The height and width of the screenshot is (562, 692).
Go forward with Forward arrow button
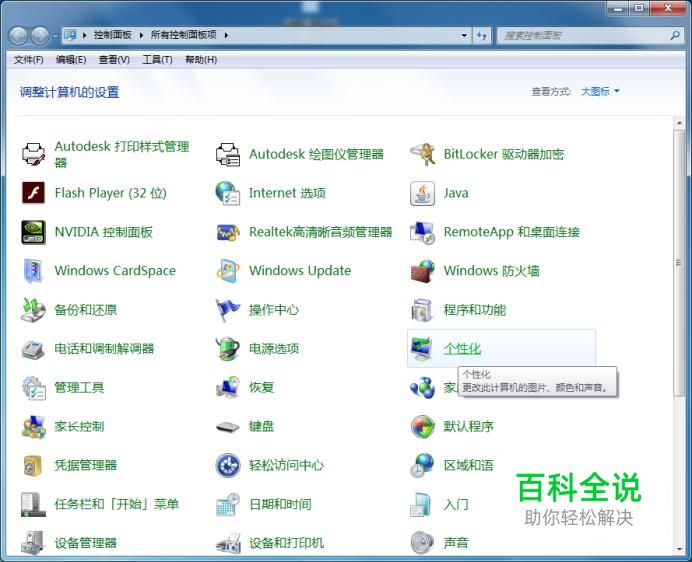(40, 36)
